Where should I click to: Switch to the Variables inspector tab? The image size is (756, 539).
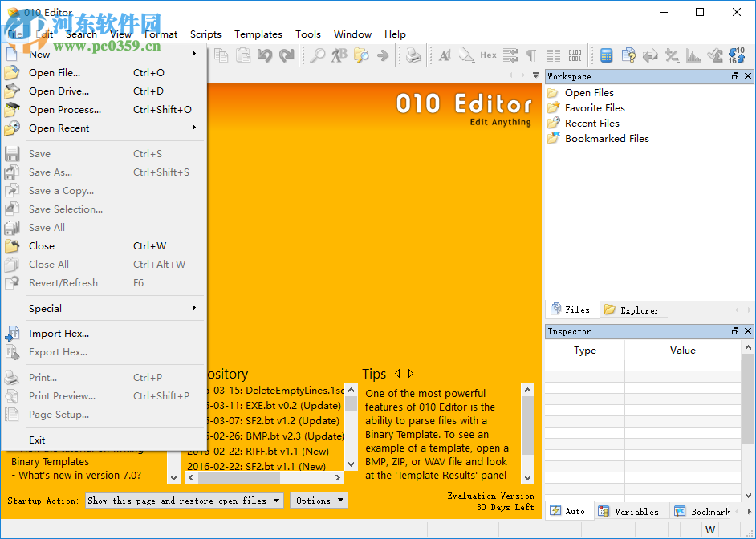(631, 512)
